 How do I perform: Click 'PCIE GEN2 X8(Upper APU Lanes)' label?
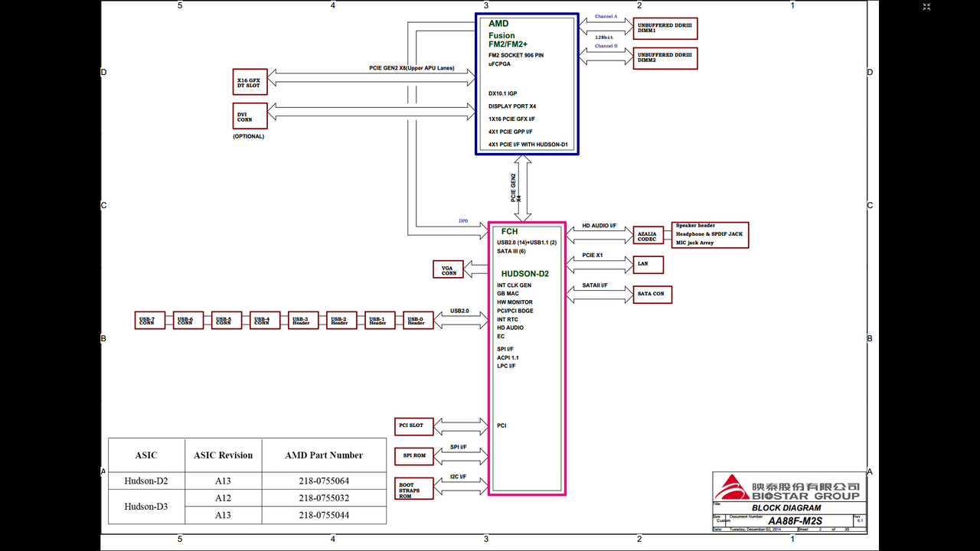411,68
